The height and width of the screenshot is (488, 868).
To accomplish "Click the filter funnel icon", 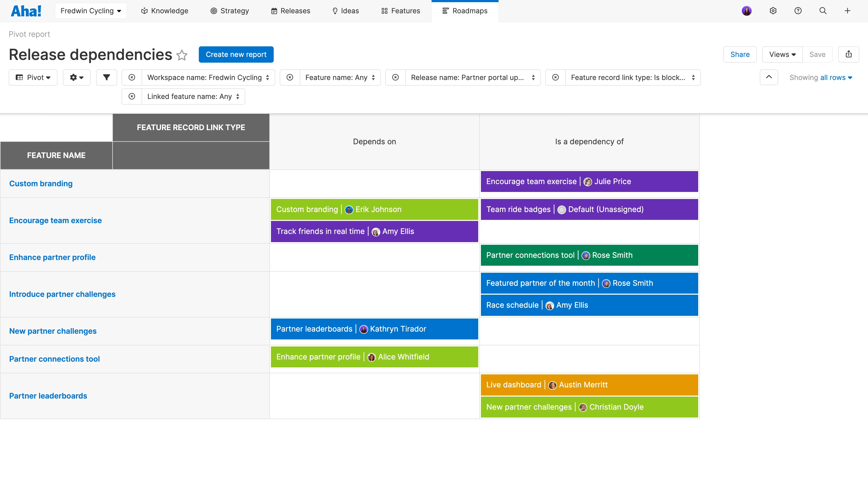I will tap(107, 78).
